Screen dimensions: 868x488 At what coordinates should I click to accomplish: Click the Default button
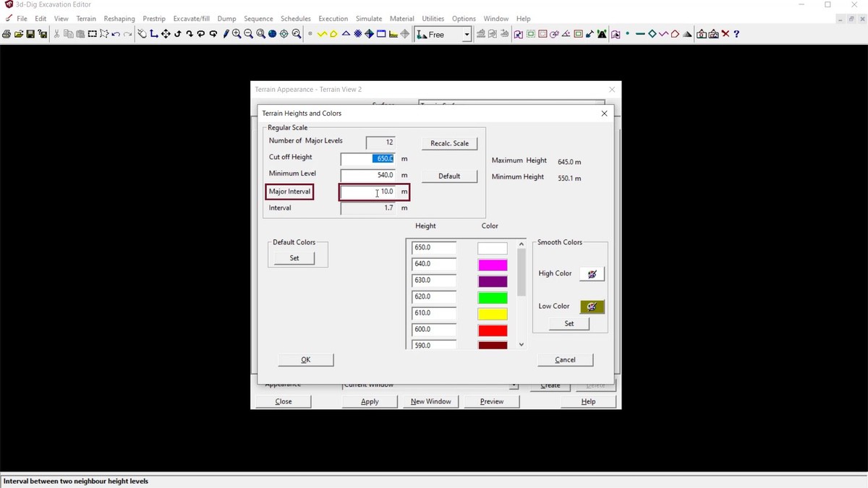point(450,176)
